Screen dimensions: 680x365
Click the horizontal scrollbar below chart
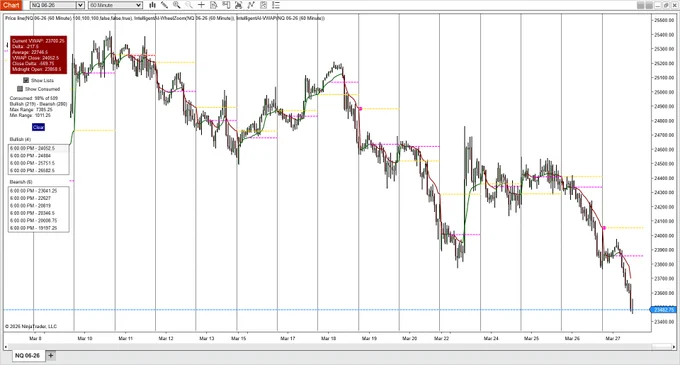click(340, 346)
